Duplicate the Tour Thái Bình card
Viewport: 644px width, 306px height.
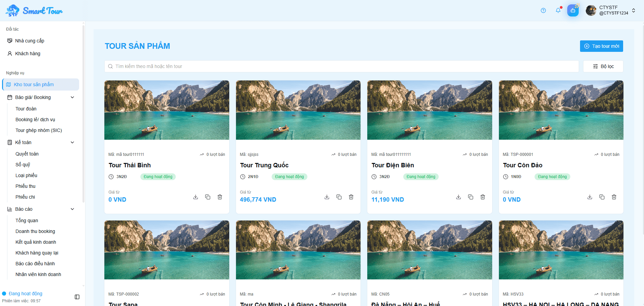coord(208,197)
